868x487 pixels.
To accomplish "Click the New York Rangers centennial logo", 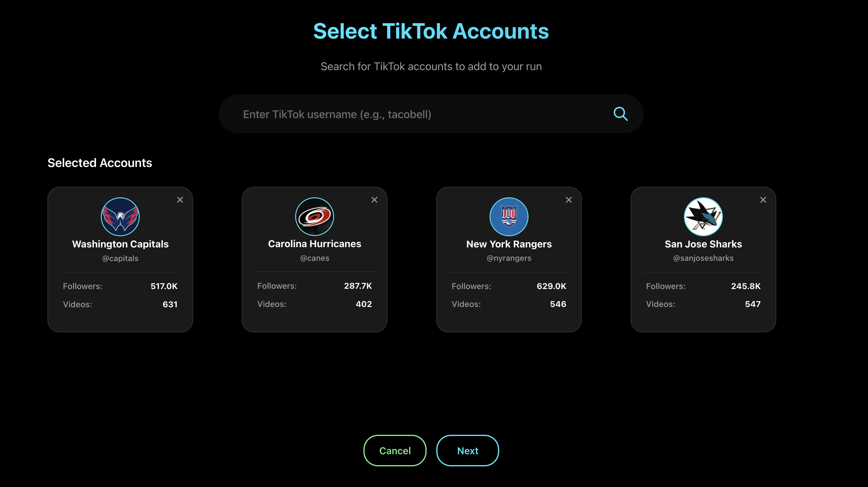I will point(509,216).
